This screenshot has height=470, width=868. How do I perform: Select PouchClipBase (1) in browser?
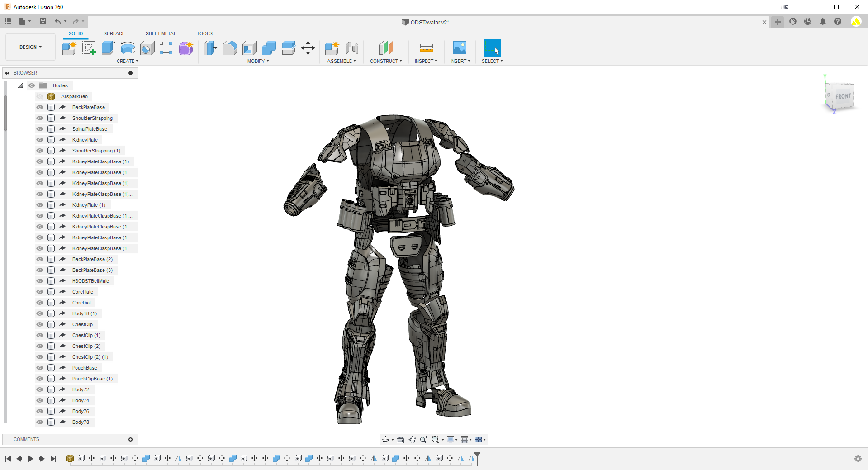point(92,379)
